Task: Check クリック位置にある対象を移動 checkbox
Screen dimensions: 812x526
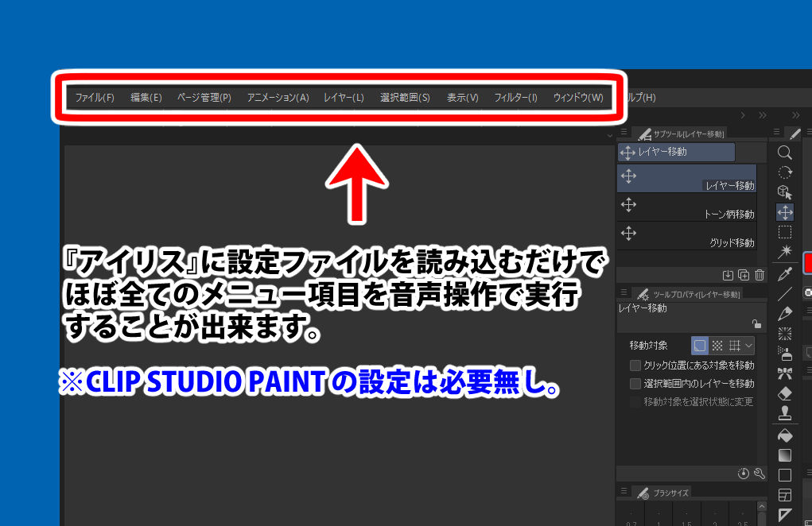Action: 635,365
